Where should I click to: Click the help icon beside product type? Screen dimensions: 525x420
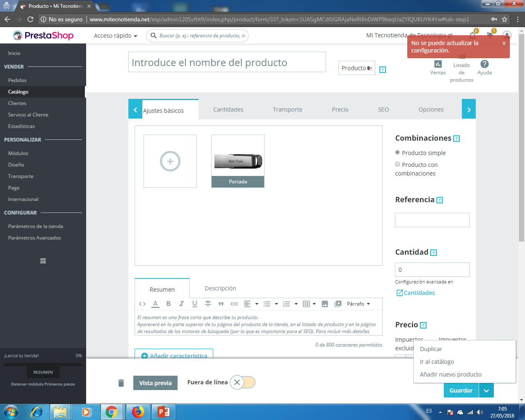(x=383, y=70)
